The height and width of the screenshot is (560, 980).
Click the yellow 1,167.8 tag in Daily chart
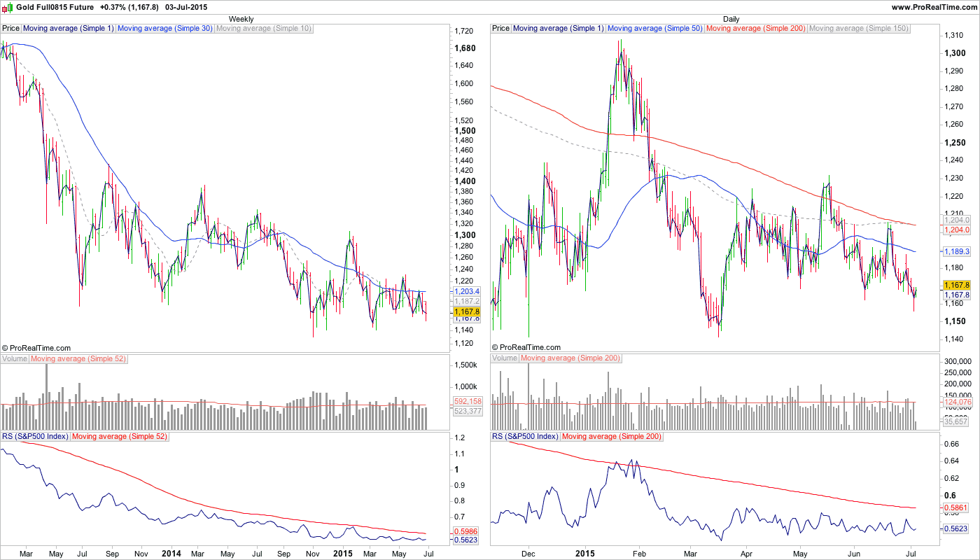[956, 285]
